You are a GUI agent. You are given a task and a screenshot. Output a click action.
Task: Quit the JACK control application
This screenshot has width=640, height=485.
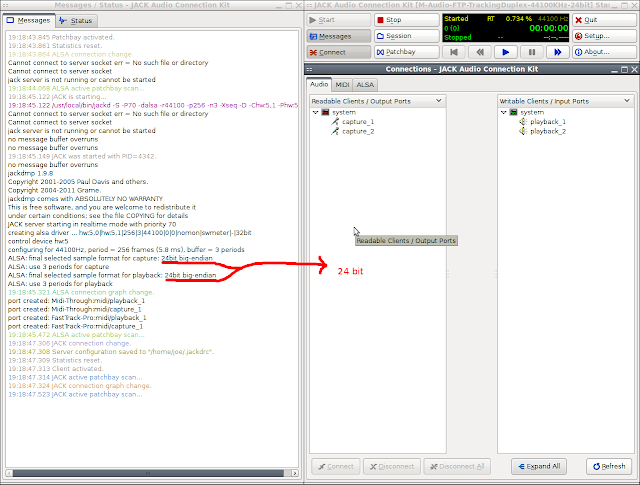click(604, 20)
